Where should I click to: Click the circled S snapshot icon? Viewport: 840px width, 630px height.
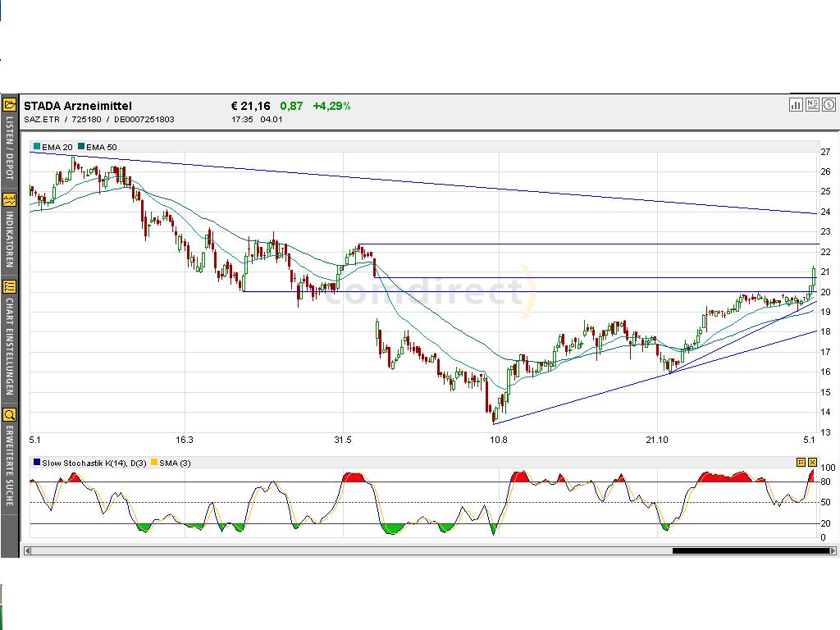(x=829, y=105)
